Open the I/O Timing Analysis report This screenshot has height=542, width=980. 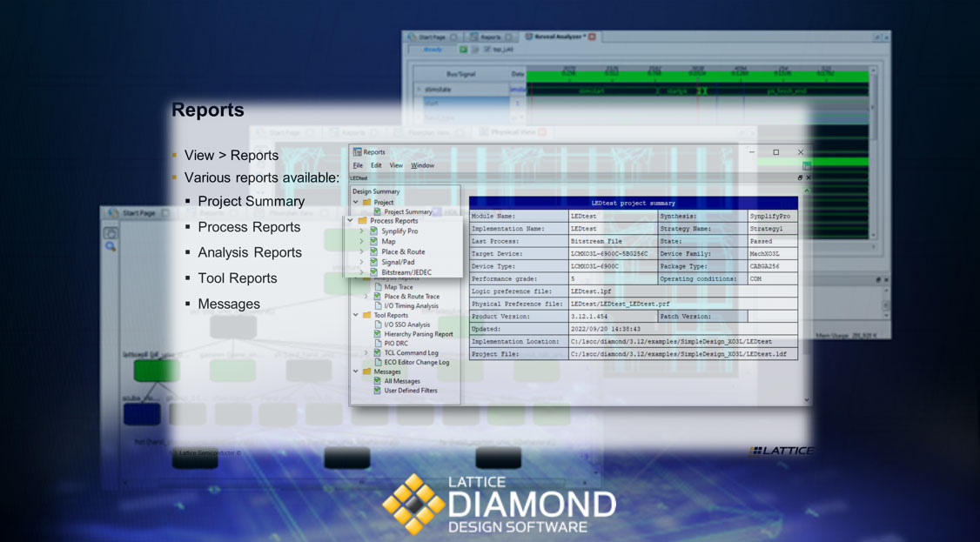pos(412,306)
